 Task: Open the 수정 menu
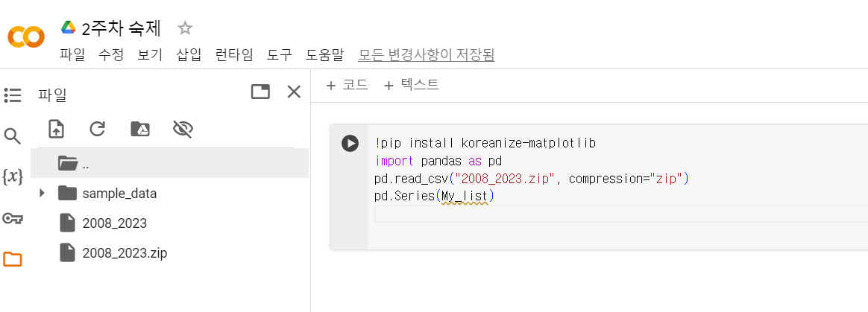tap(111, 55)
